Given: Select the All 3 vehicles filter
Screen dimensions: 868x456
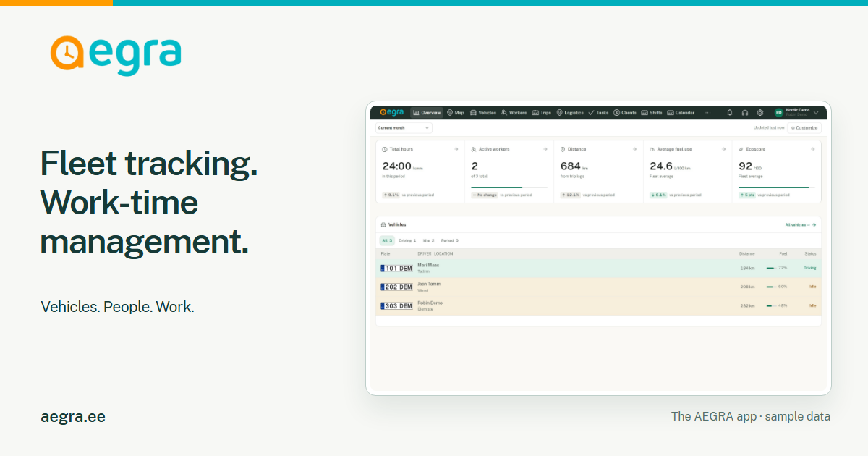Looking at the screenshot, I should (387, 240).
